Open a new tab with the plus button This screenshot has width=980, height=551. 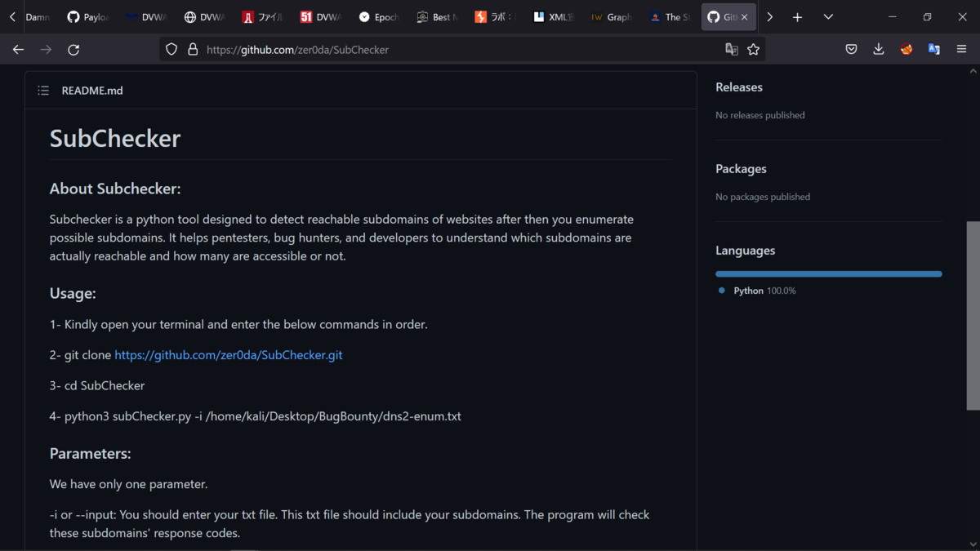(797, 17)
